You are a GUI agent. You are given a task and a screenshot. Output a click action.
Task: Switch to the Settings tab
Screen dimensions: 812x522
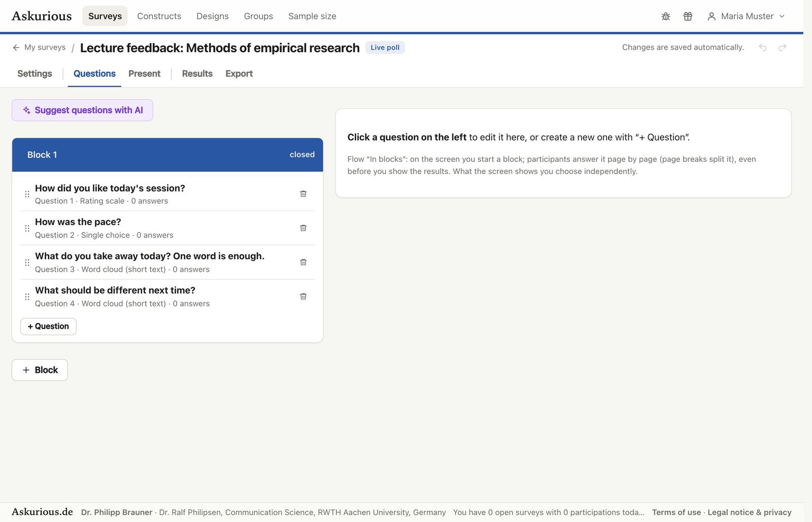click(x=35, y=74)
